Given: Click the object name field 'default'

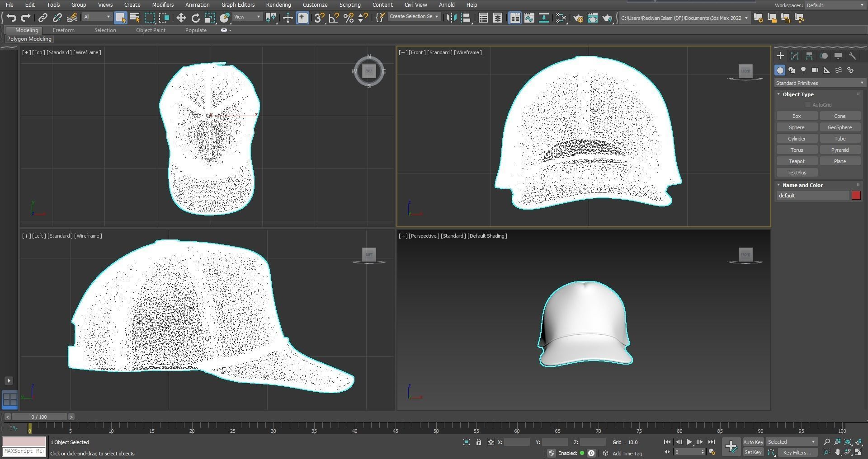Looking at the screenshot, I should (813, 196).
